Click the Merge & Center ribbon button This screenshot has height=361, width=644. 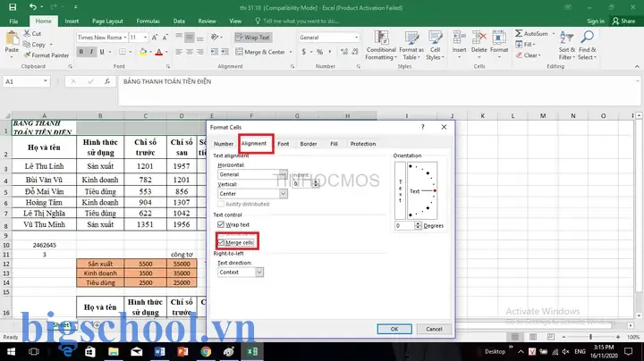point(260,52)
